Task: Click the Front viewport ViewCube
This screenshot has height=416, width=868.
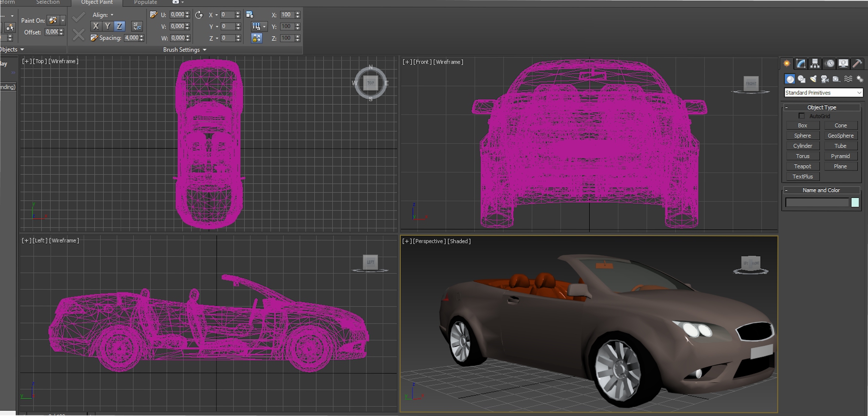Action: tap(751, 84)
